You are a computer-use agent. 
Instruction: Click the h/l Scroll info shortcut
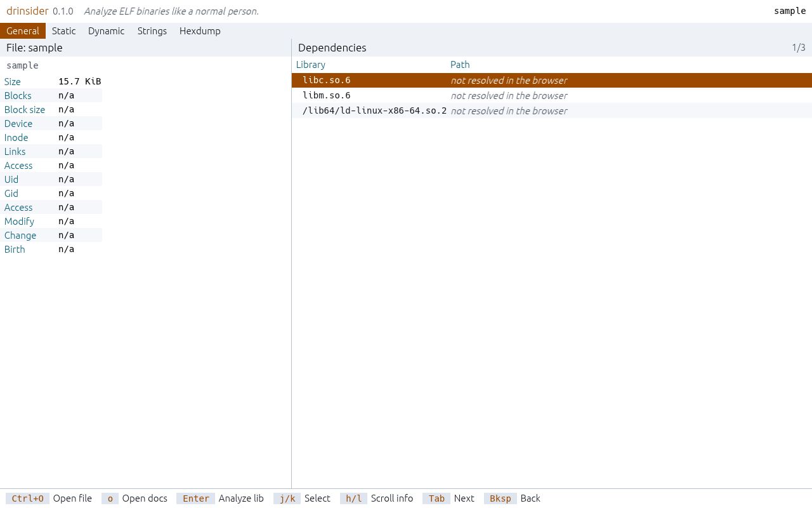click(x=377, y=498)
